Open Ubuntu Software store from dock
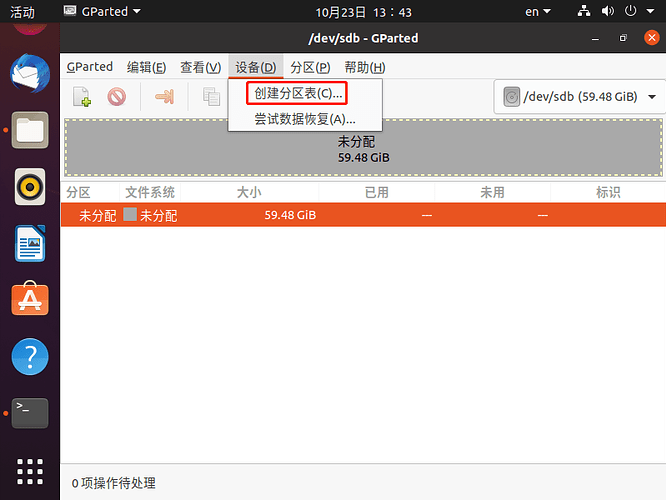 [x=30, y=299]
